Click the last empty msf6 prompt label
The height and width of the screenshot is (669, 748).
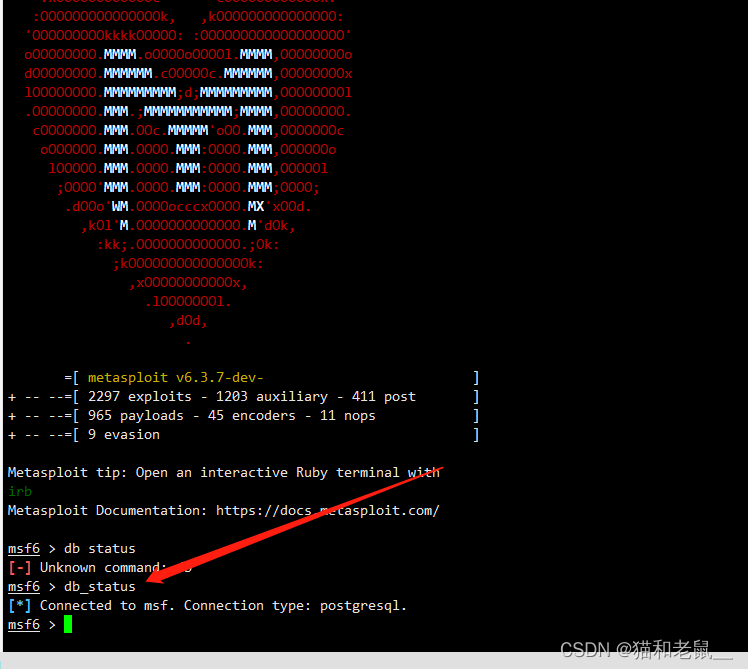pyautogui.click(x=24, y=624)
